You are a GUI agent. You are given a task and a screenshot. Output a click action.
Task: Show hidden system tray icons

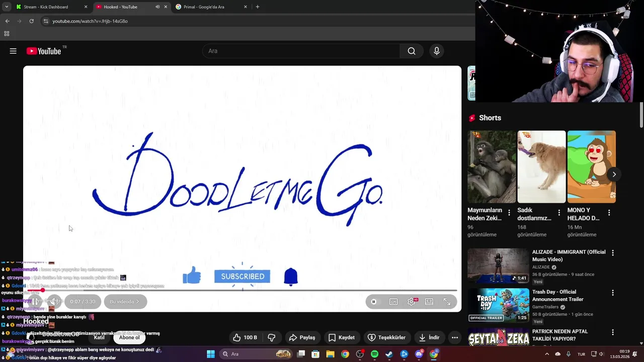tap(547, 354)
